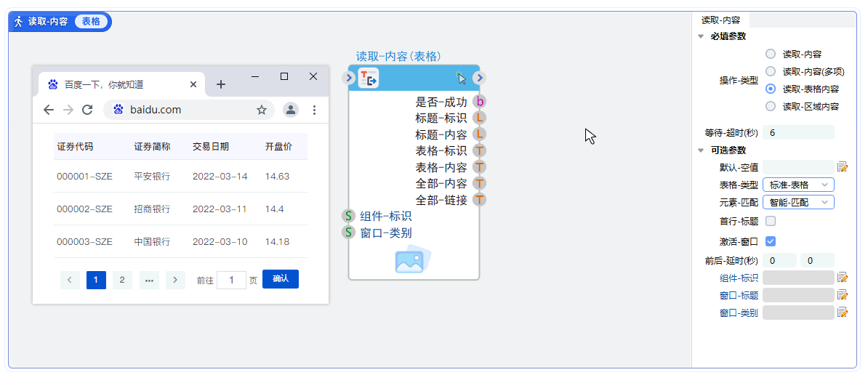
Task: Select the 读取-内容(多项) radio option
Action: point(771,71)
